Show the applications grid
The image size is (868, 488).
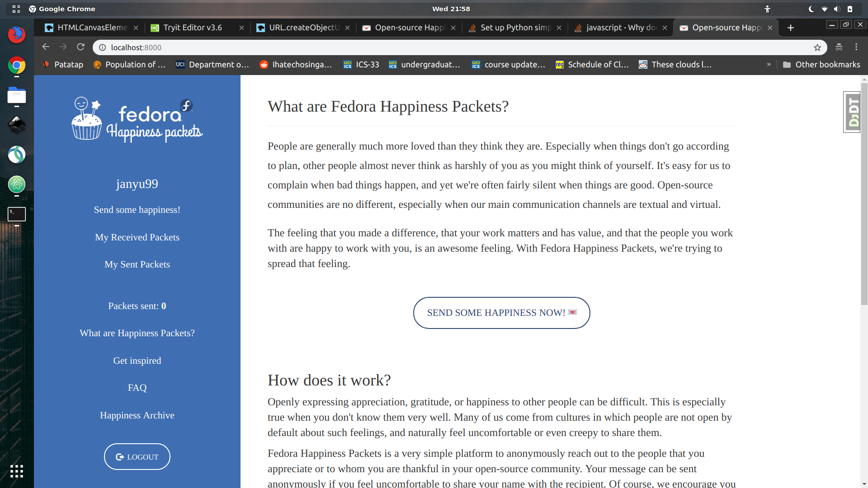point(17,471)
